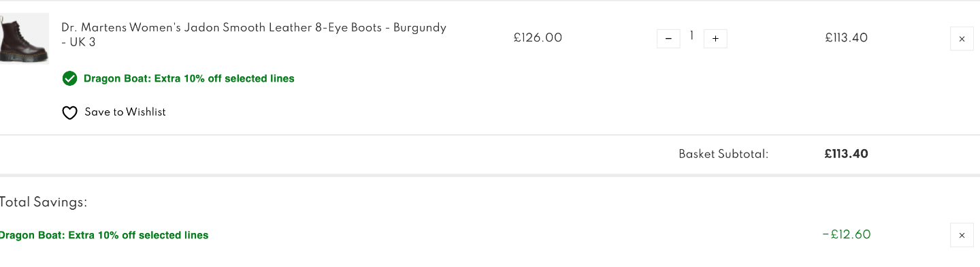The height and width of the screenshot is (267, 980).
Task: Remove the Dr. Martens boots from basket
Action: point(962,39)
